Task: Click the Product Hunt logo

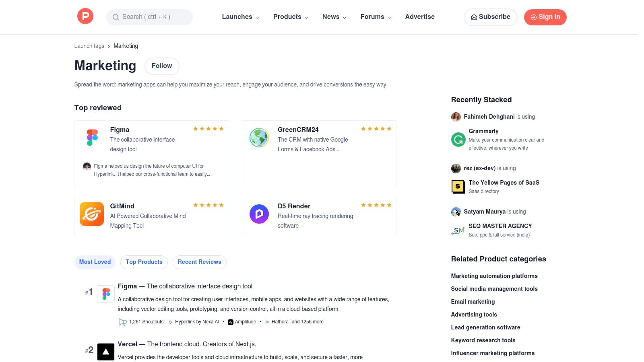Action: [85, 16]
